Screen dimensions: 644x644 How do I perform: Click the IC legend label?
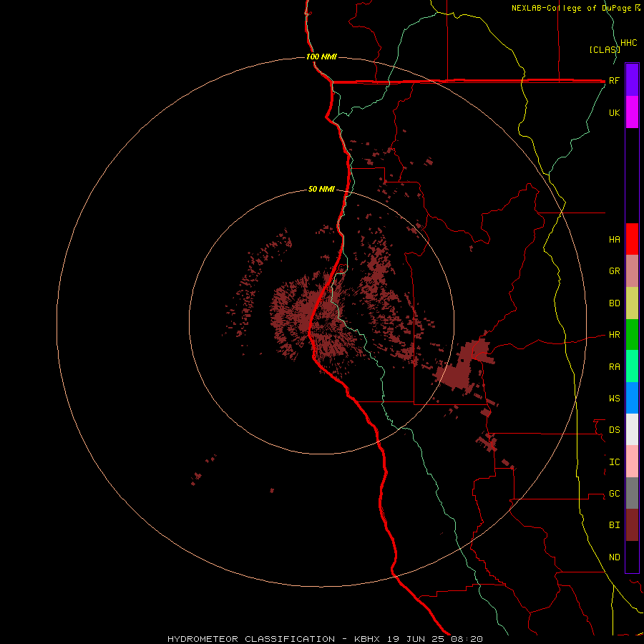coord(614,462)
